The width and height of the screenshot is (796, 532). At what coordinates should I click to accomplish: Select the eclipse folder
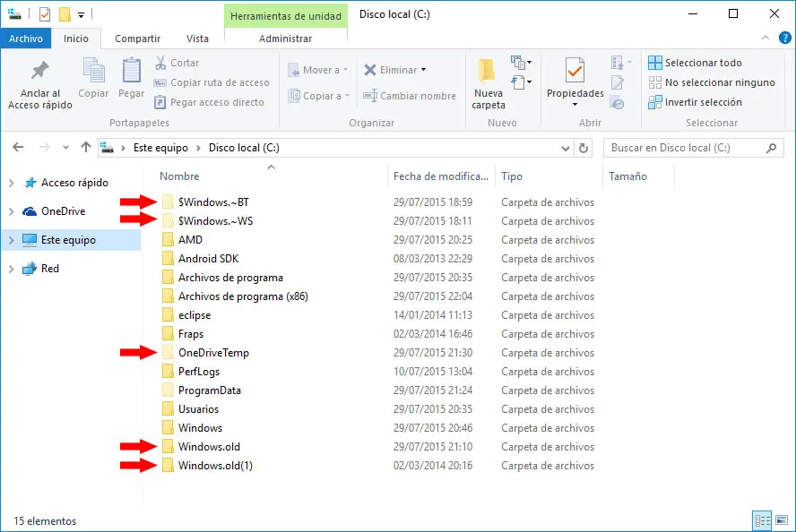coord(195,315)
